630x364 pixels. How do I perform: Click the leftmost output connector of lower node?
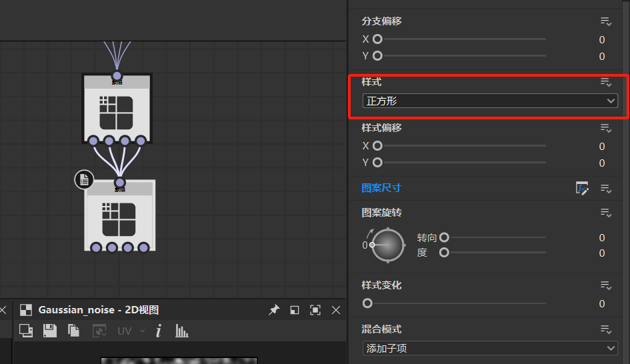(96, 247)
